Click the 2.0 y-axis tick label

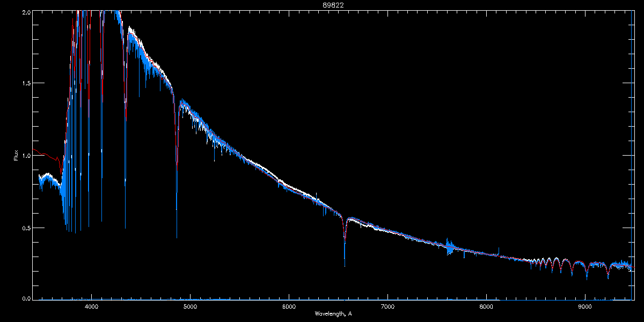point(26,12)
